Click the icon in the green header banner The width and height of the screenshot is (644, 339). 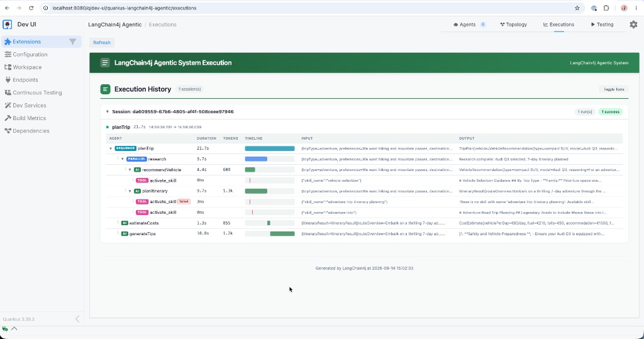point(105,63)
